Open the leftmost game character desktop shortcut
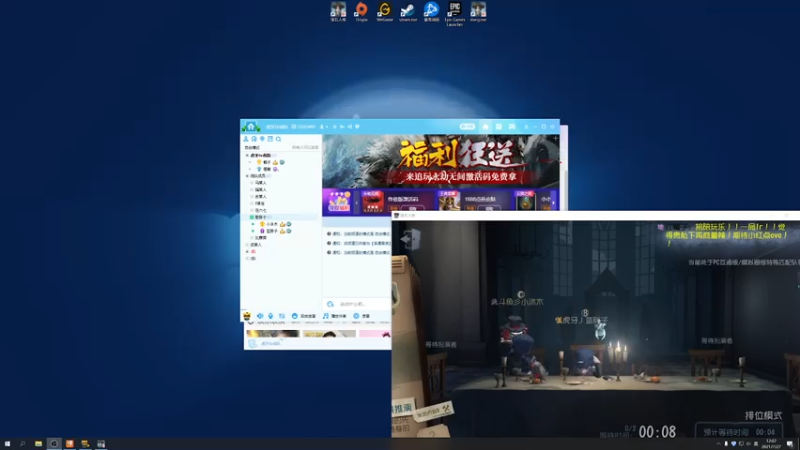 [x=338, y=11]
